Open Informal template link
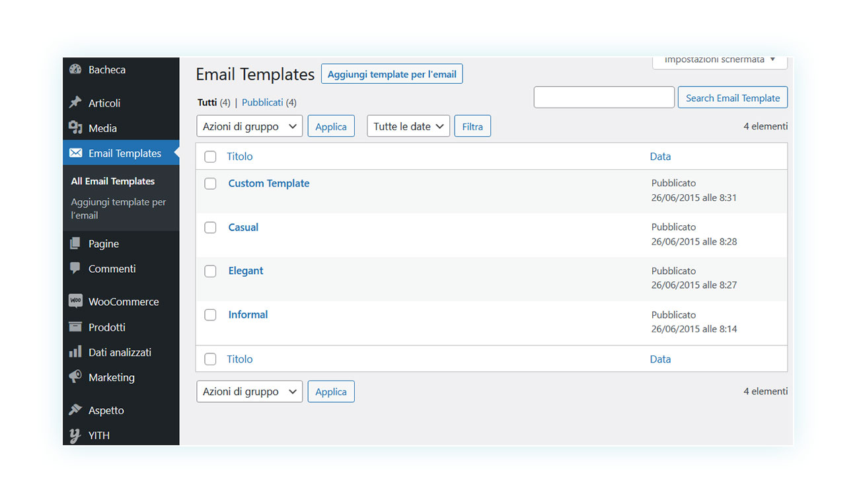Screen dimensions: 859x504 tap(248, 314)
